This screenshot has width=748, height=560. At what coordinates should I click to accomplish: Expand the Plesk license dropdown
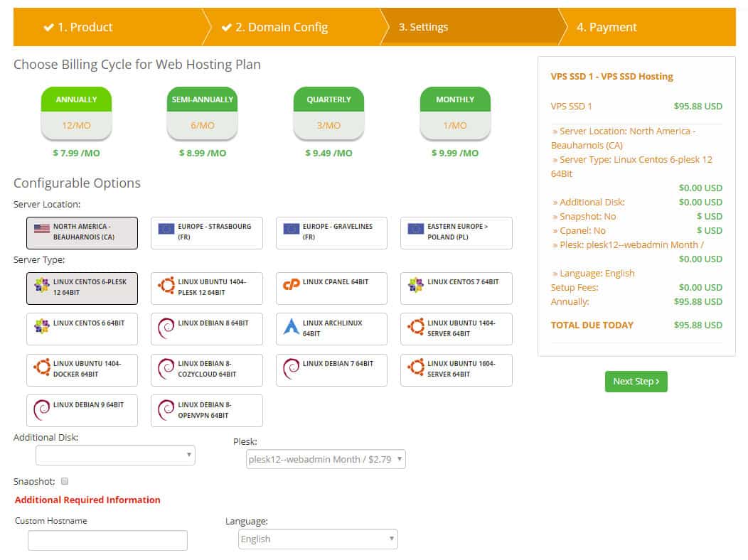326,459
